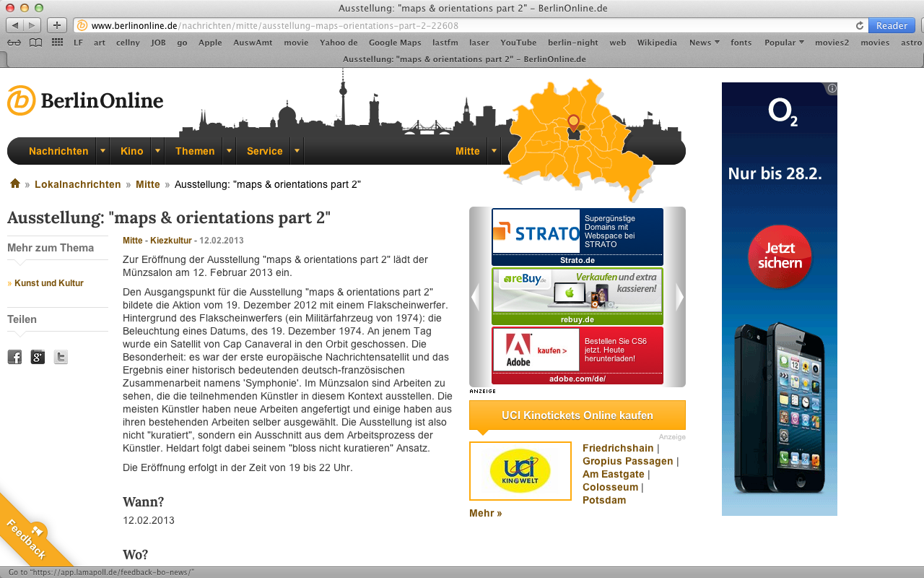Click the location pin on Berlin map
The width and height of the screenshot is (924, 578).
click(573, 124)
